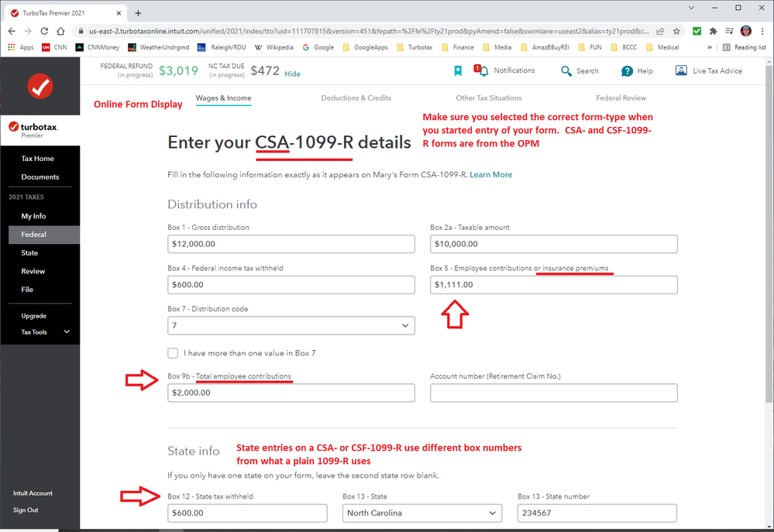
Task: Click the browser home icon
Action: coord(60,31)
